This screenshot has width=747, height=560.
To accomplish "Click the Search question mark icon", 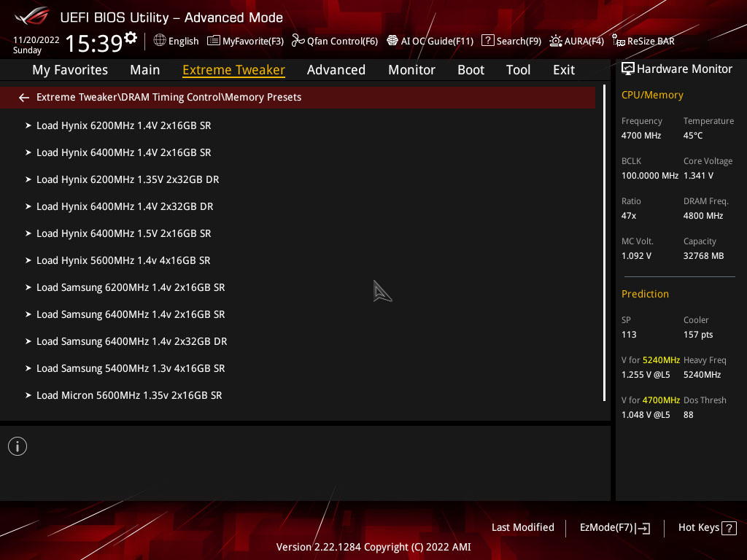I will pos(487,41).
